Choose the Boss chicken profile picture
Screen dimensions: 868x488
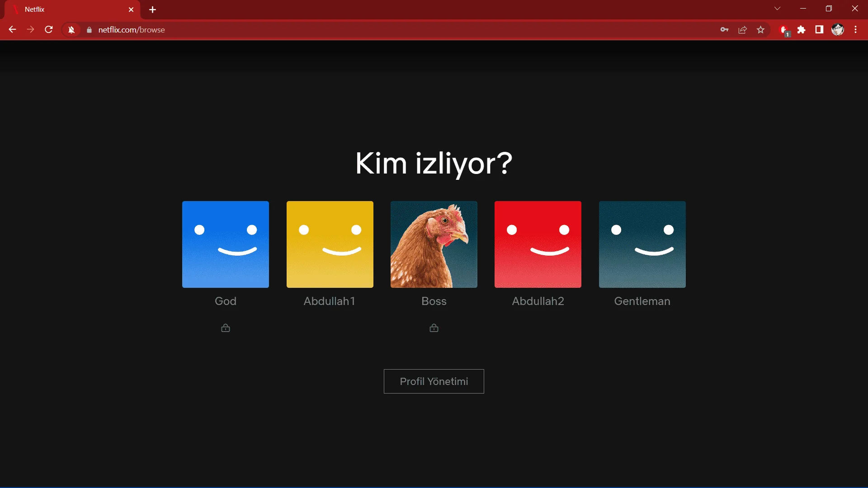pos(434,244)
